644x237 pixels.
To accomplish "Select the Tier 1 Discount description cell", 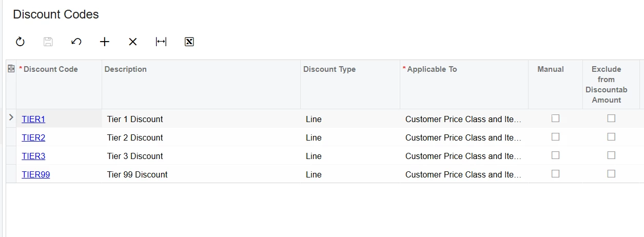I will (x=135, y=119).
